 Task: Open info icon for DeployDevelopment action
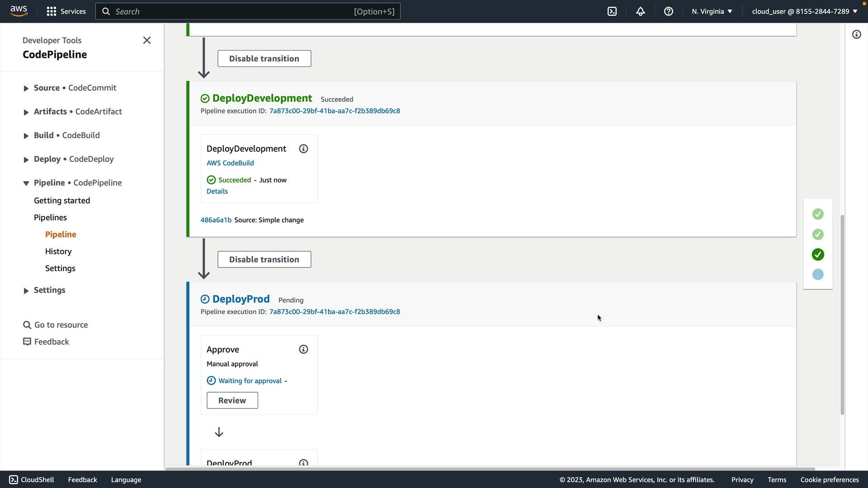[303, 149]
